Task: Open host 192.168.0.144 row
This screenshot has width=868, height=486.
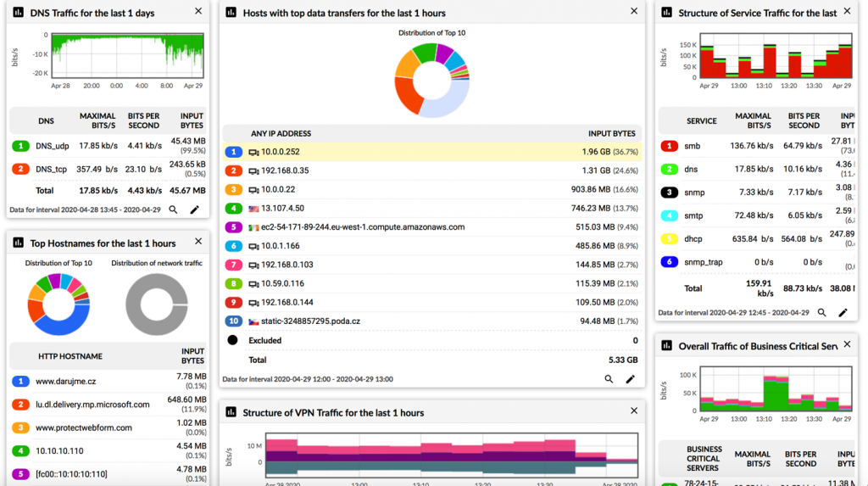Action: tap(431, 303)
